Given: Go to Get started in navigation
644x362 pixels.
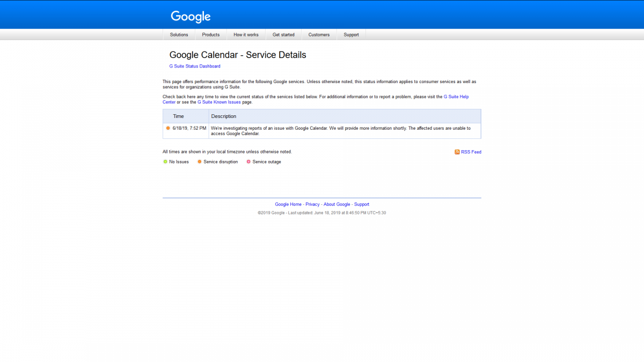Looking at the screenshot, I should click(283, 35).
